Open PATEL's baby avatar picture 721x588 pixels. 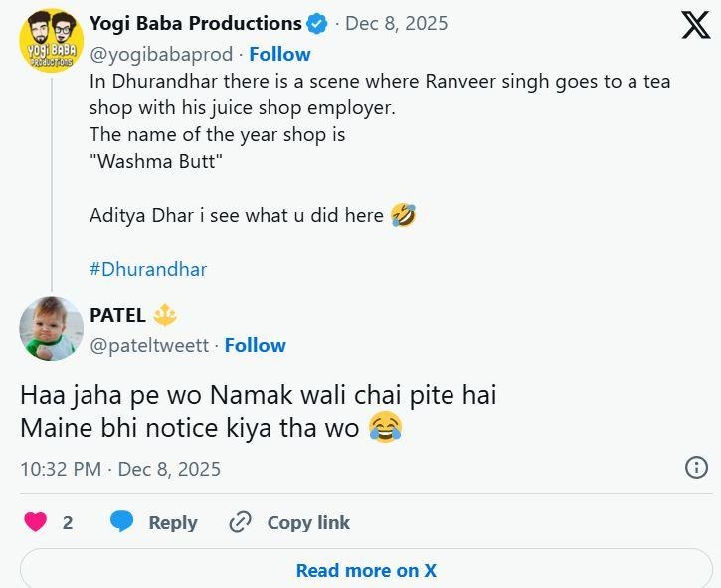(x=50, y=328)
